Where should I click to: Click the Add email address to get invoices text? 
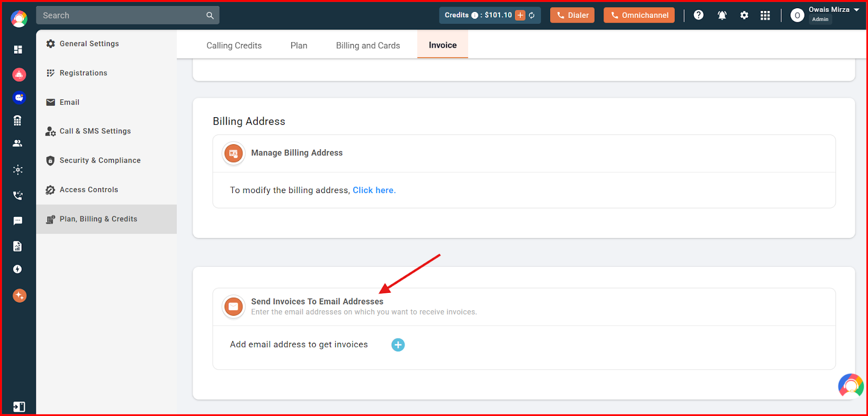point(299,344)
